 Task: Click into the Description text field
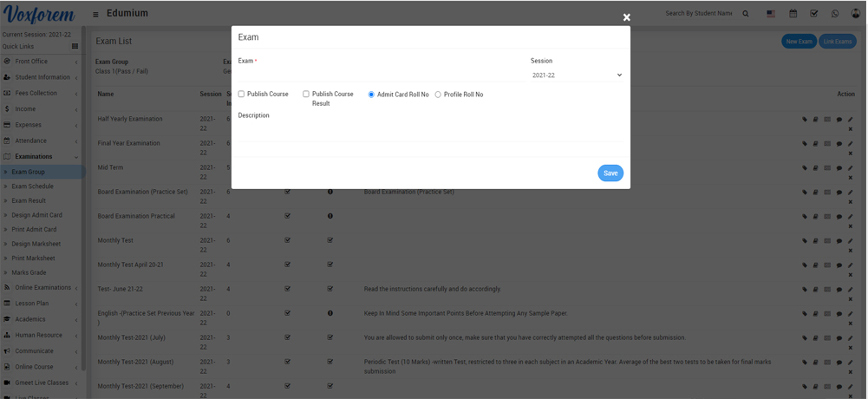click(x=430, y=131)
